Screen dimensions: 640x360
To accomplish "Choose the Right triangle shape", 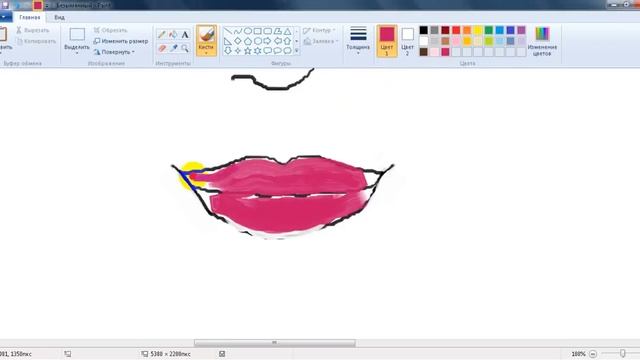I will (x=228, y=41).
